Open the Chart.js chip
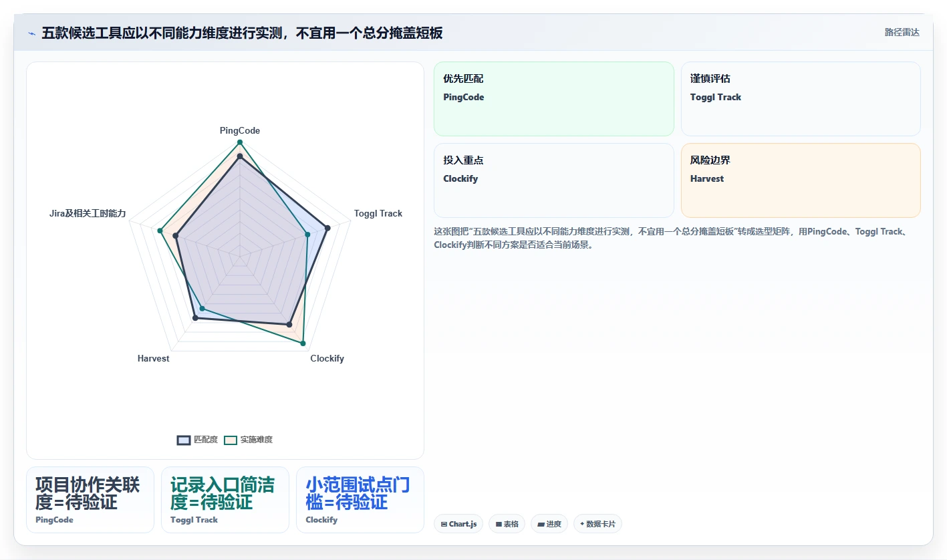 point(458,524)
